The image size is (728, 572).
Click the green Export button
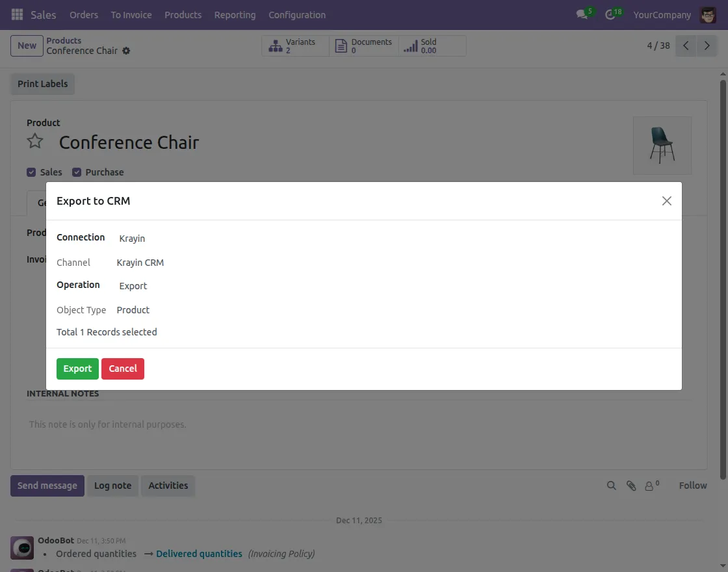[77, 369]
